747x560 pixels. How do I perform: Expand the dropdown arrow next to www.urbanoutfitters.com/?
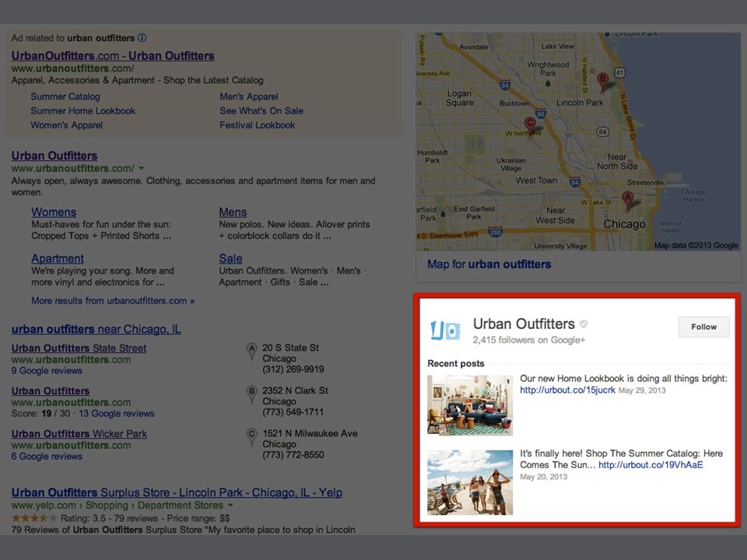tap(142, 168)
